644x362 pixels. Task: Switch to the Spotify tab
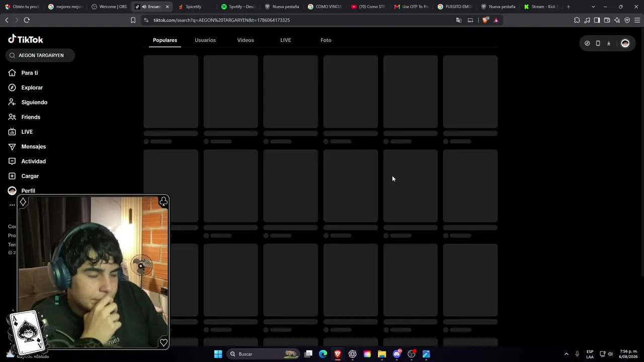239,7
